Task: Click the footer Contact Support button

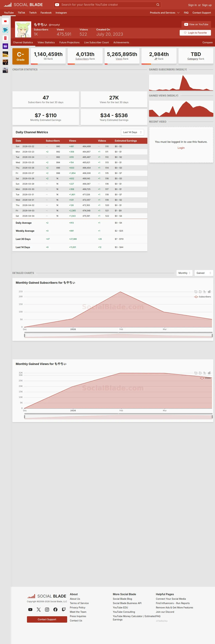Action: click(47, 619)
